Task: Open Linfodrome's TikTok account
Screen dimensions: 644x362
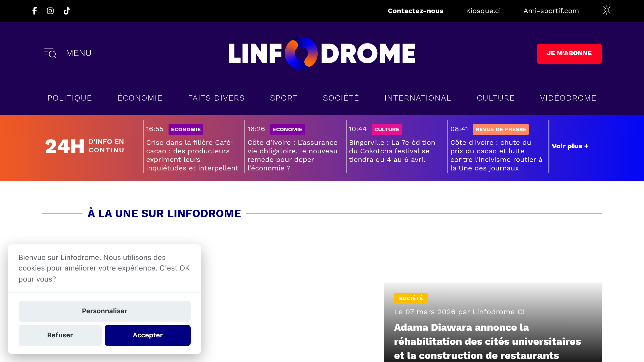Action: [x=66, y=11]
